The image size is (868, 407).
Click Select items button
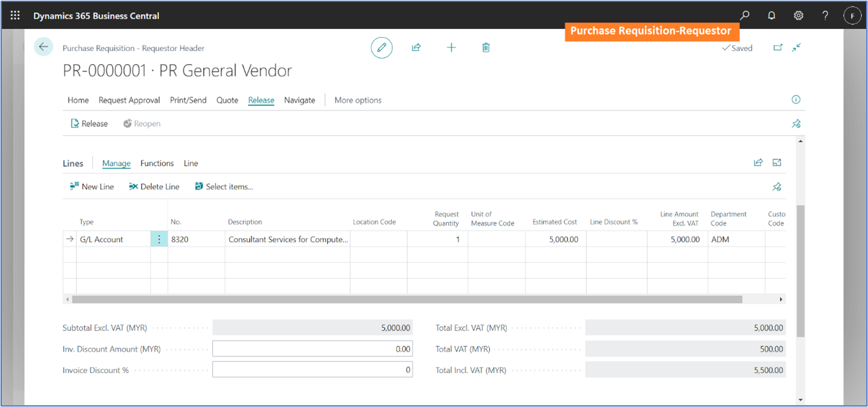pyautogui.click(x=224, y=187)
